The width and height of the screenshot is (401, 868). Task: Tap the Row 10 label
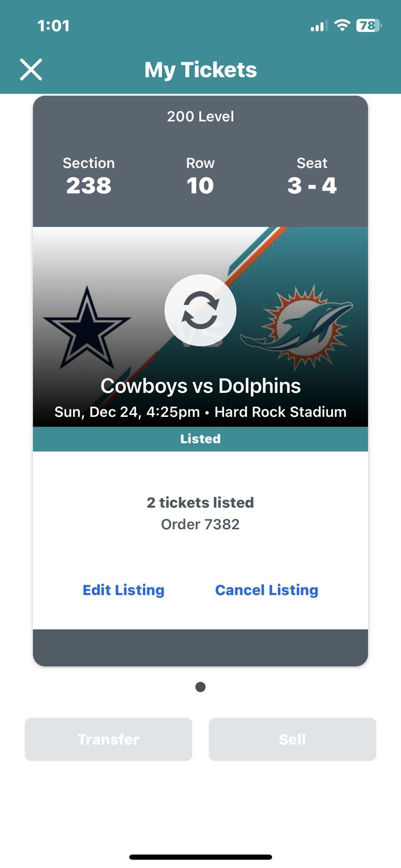(x=200, y=176)
